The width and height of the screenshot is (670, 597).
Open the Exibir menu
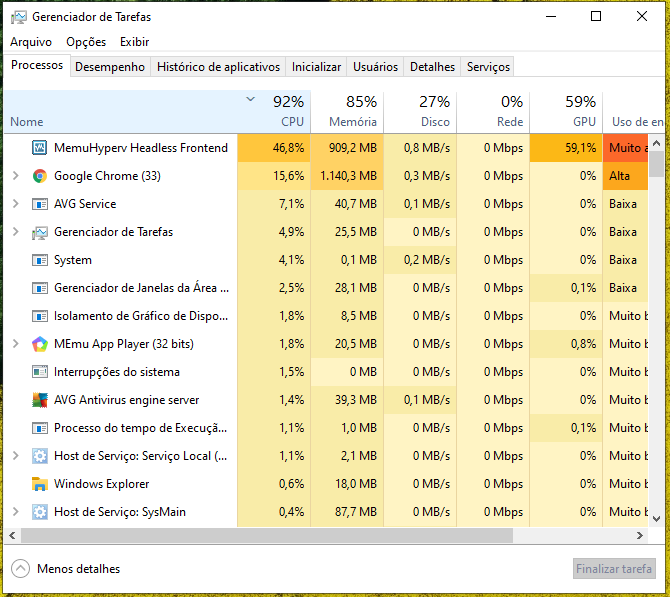(135, 42)
